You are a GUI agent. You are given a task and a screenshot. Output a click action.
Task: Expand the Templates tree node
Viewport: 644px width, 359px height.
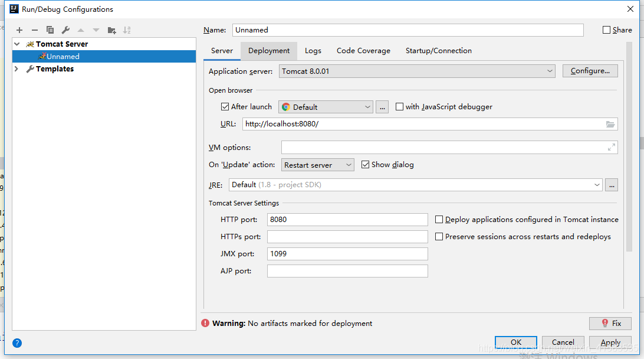point(17,69)
